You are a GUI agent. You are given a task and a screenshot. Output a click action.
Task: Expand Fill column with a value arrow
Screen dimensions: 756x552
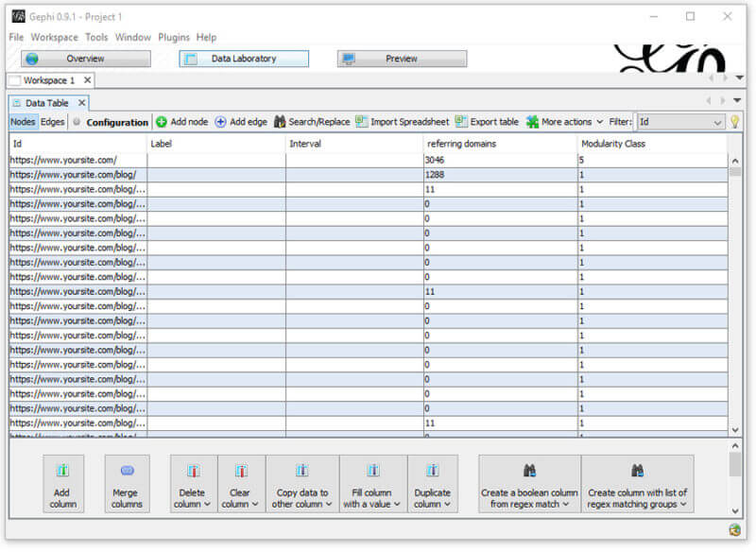(x=397, y=505)
